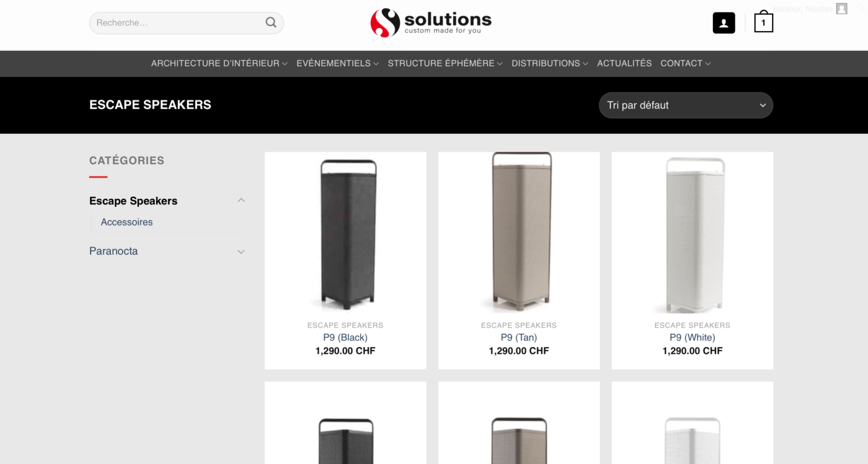Collapse the Escape Speakers category chevron
Screen dimensions: 868x464
(241, 200)
